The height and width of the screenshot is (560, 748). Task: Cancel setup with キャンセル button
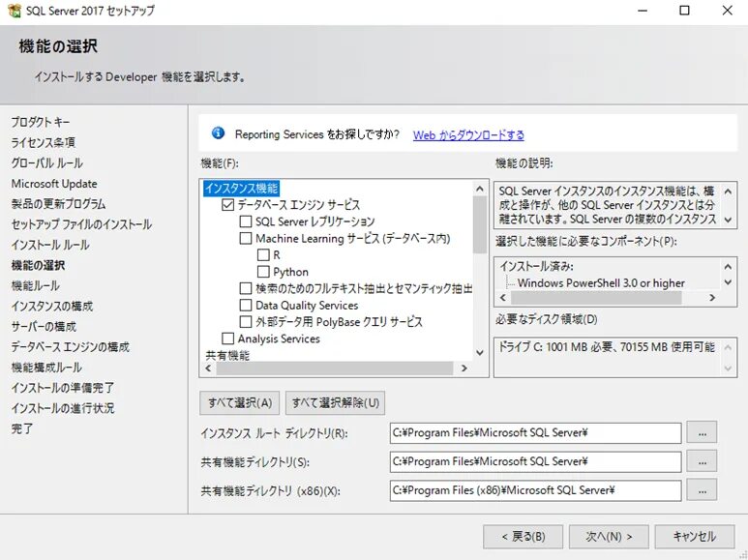[x=695, y=537]
